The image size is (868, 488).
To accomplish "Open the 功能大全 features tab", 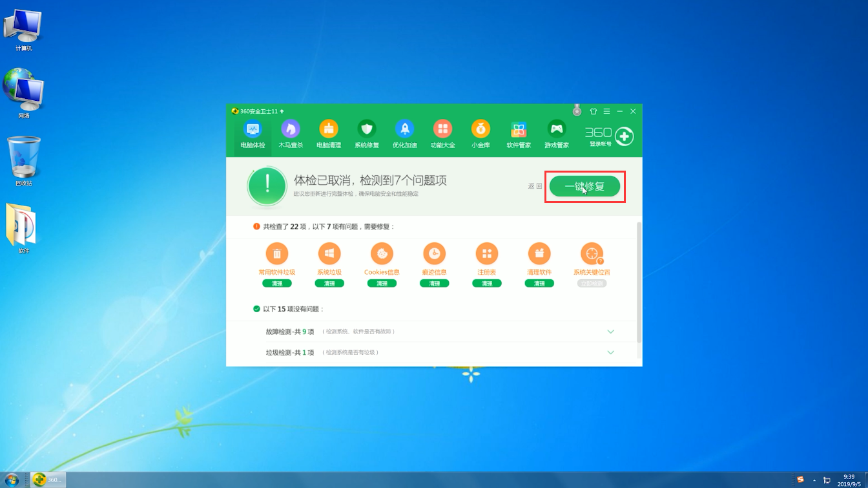I will 443,135.
